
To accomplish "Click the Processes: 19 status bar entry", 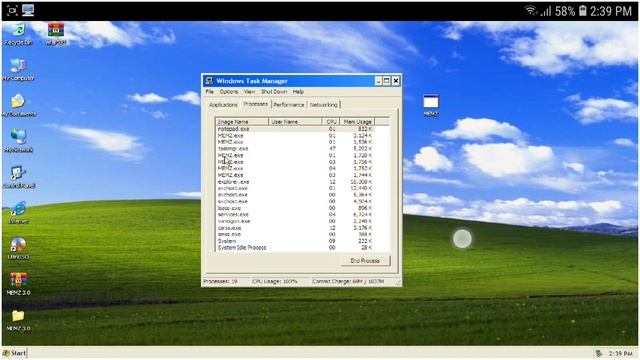I will 221,282.
